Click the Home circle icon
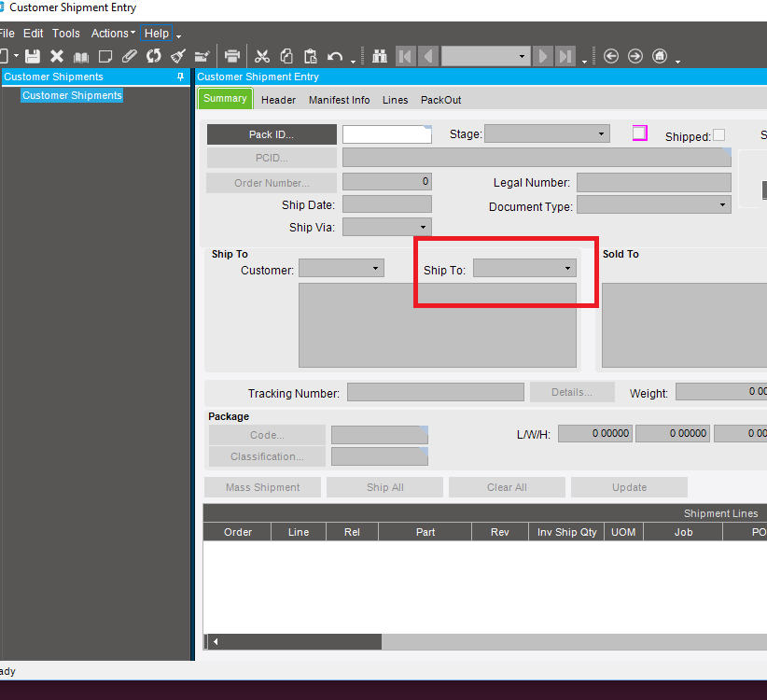767x700 pixels. point(660,56)
